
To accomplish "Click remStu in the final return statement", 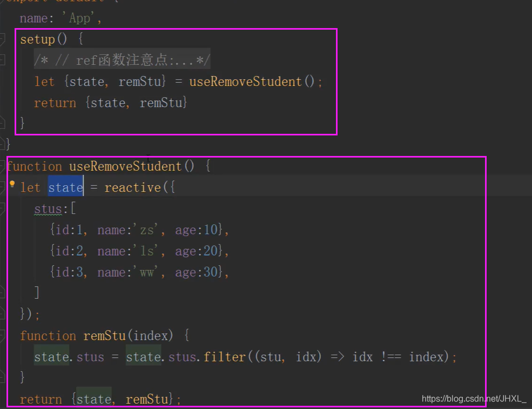I will pos(147,399).
